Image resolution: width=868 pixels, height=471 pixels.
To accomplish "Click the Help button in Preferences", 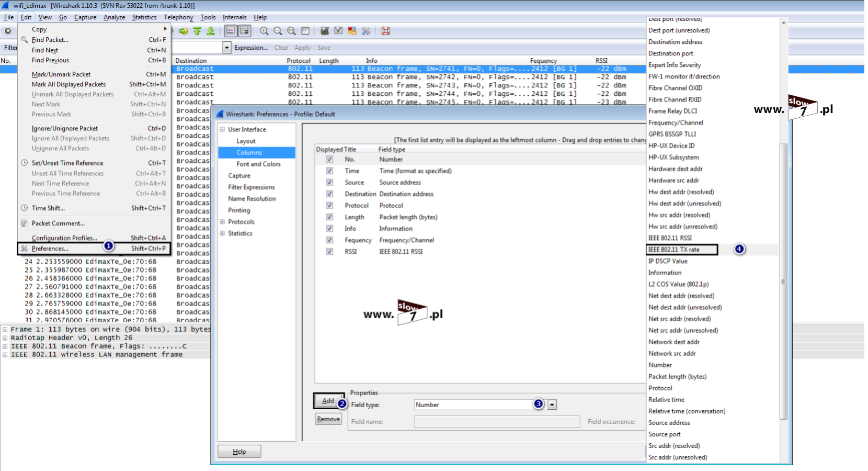I will pos(239,452).
